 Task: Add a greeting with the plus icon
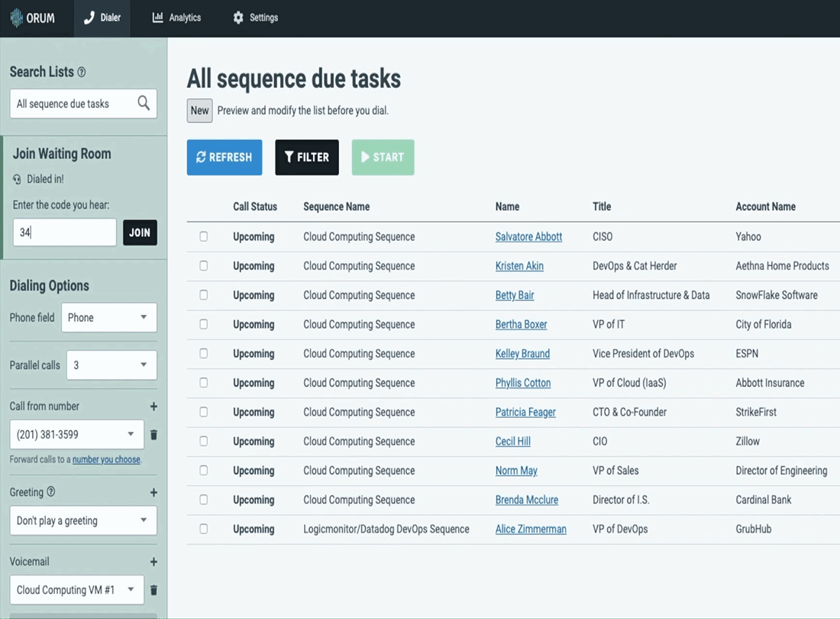(x=153, y=492)
